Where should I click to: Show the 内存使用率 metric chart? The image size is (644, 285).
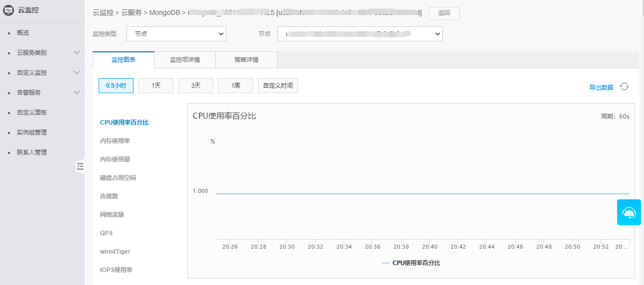click(x=115, y=141)
